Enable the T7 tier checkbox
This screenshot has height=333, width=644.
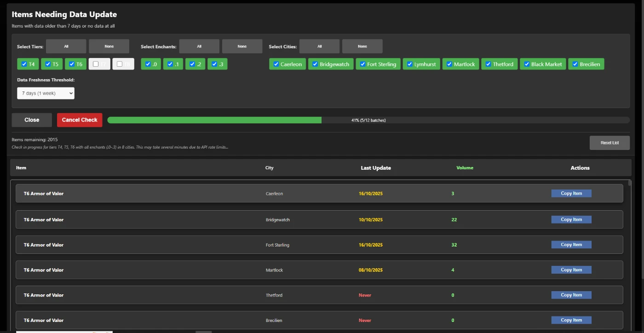coord(96,64)
